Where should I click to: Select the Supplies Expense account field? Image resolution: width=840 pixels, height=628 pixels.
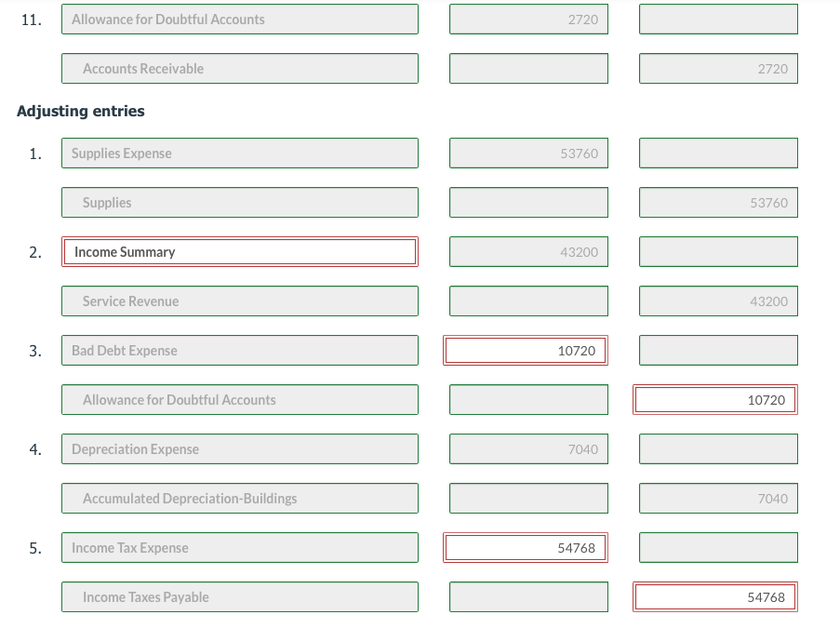pyautogui.click(x=240, y=154)
